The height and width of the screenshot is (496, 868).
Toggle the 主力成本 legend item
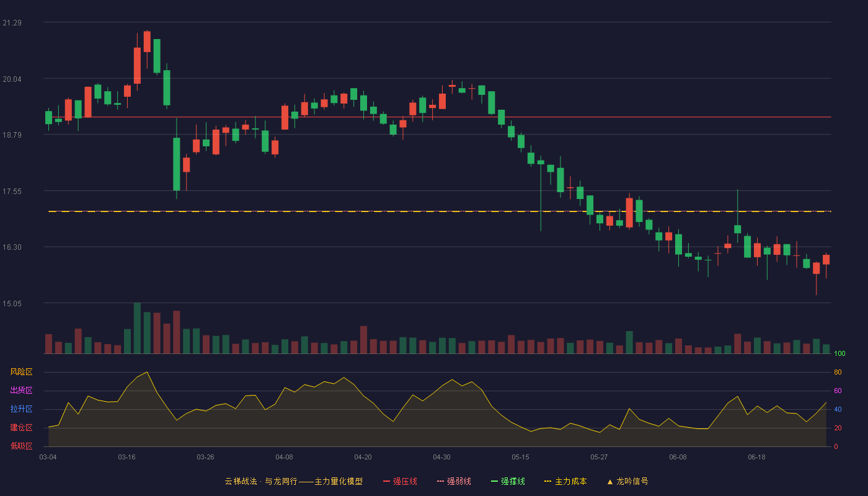tap(565, 481)
